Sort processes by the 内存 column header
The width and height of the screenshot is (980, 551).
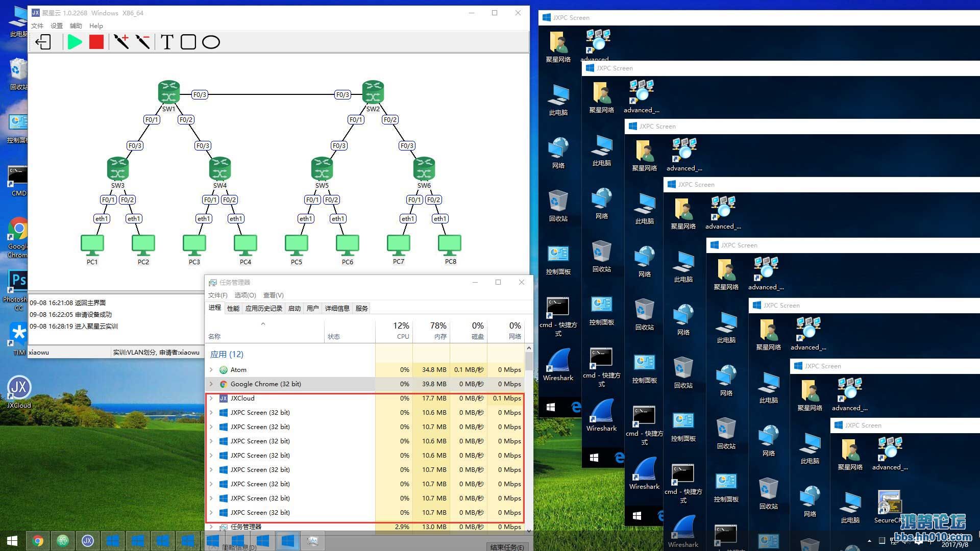click(x=431, y=330)
